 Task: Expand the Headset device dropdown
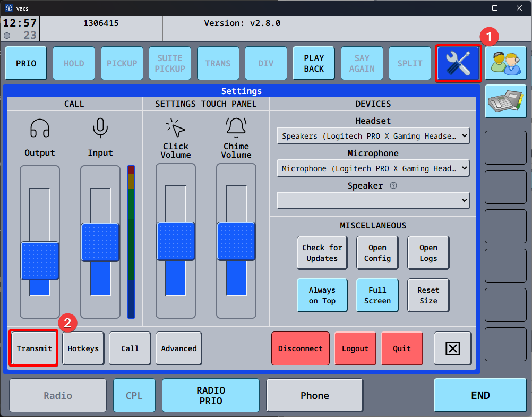point(373,136)
